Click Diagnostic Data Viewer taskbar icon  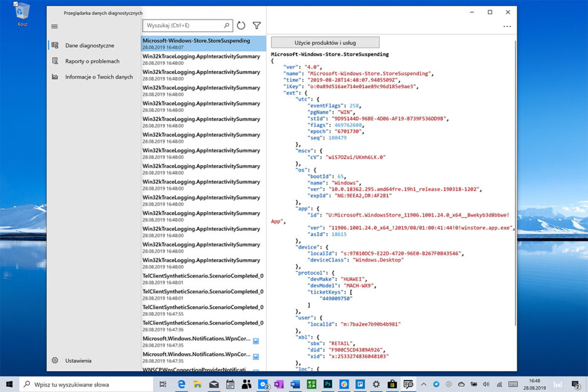pos(409,384)
